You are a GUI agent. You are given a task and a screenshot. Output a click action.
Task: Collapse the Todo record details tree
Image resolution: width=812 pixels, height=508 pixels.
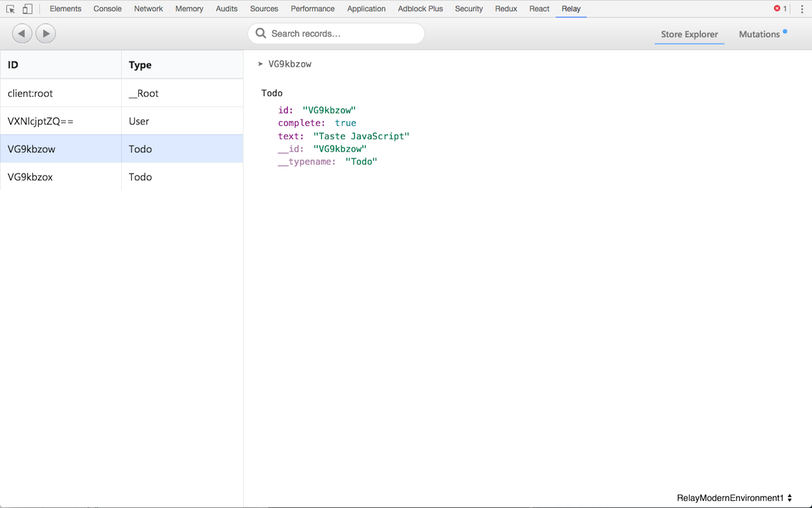click(272, 93)
